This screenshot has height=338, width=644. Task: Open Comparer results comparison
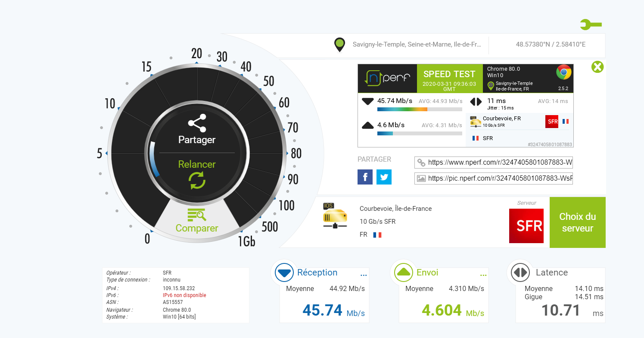pos(197,221)
